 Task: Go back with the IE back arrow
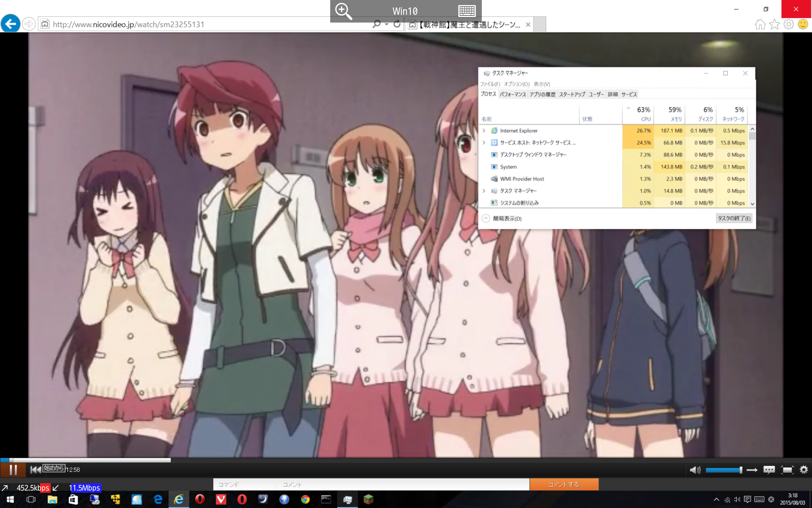(x=10, y=23)
